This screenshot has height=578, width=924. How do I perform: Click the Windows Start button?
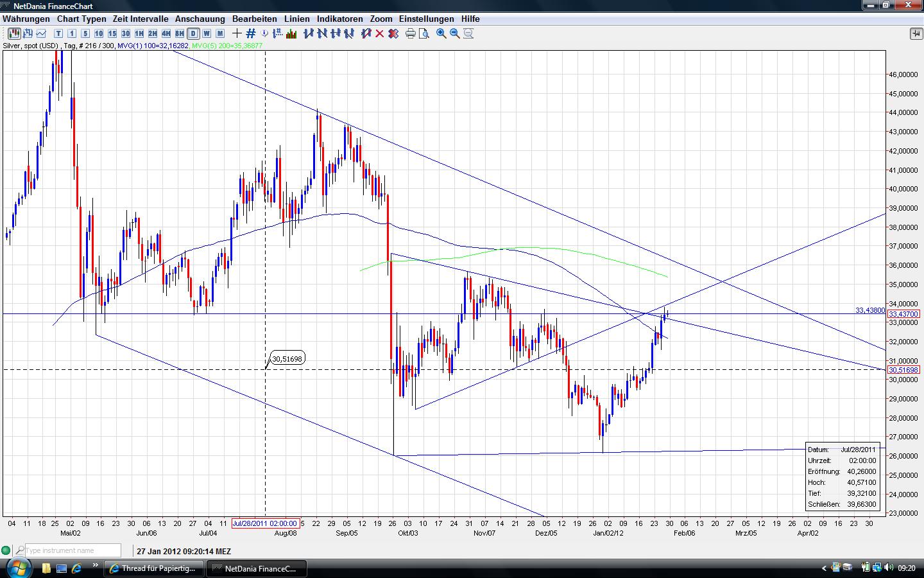point(17,568)
